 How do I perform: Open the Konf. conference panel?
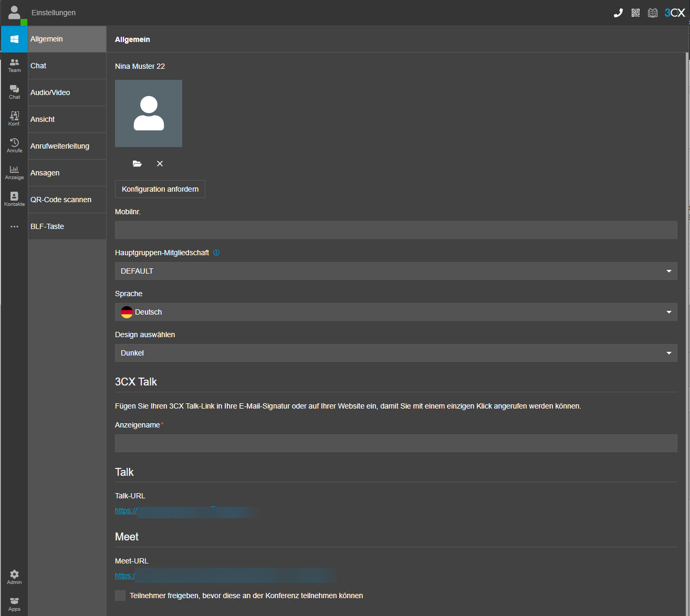point(14,119)
